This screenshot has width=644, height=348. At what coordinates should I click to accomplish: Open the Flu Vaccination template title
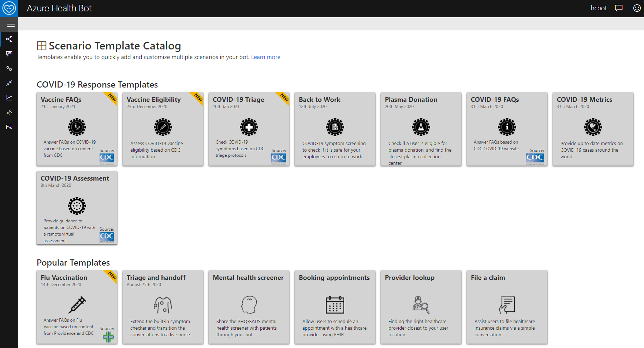click(64, 278)
